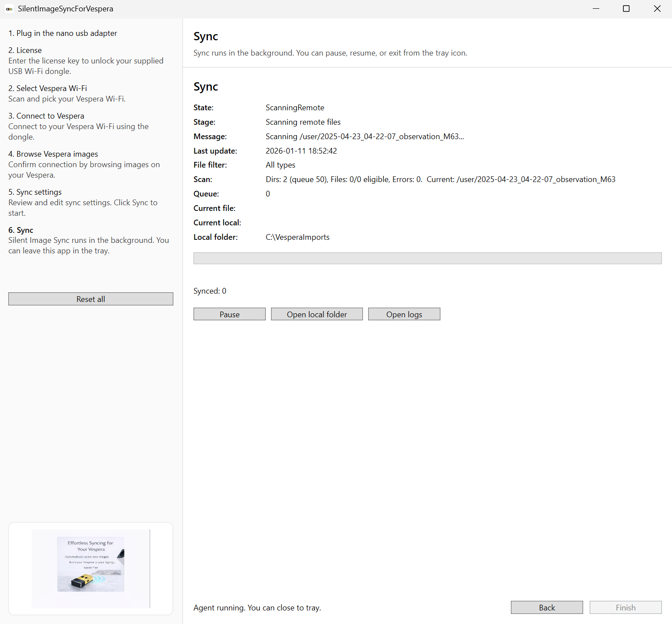Click 'Current local:' label
The height and width of the screenshot is (624, 672).
point(217,223)
